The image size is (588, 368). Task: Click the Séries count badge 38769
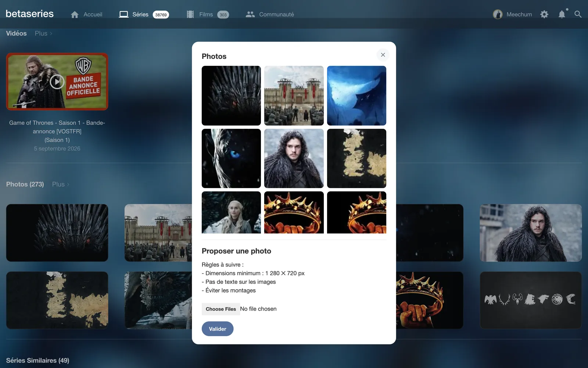click(161, 15)
